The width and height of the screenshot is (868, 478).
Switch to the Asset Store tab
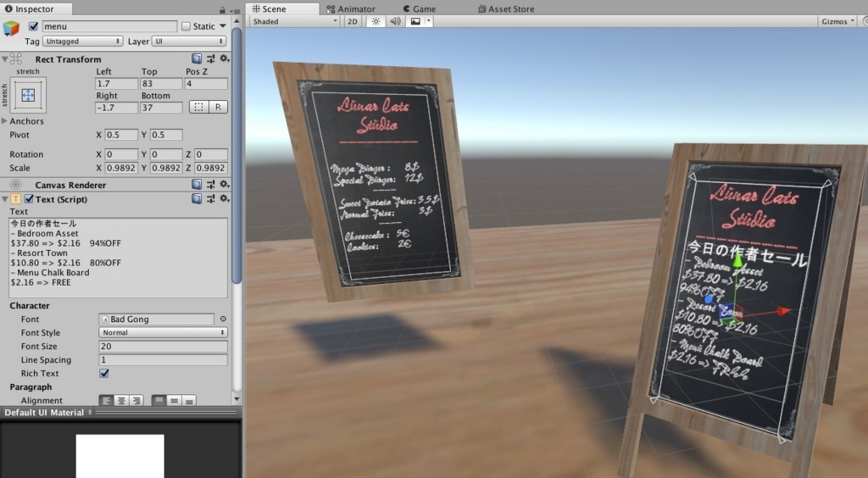506,8
